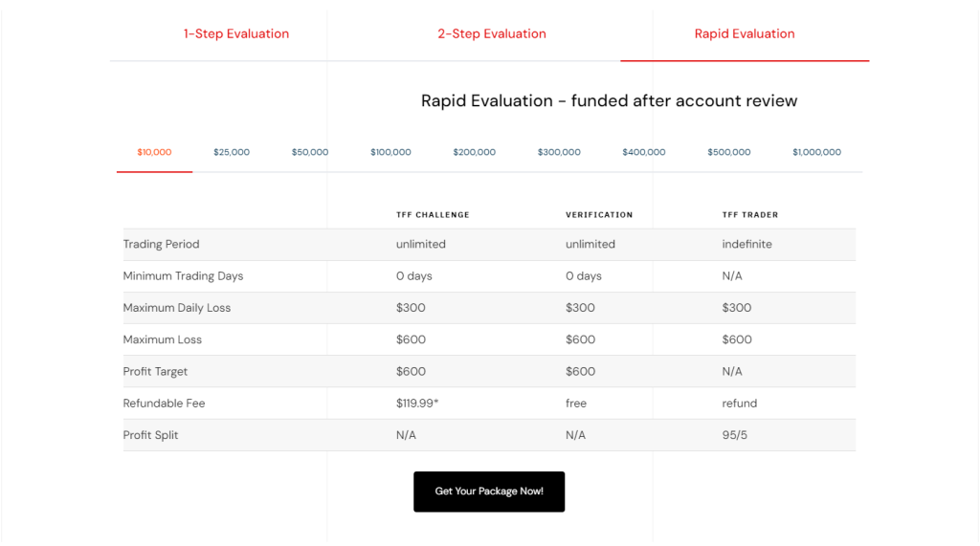Pick the $200,000 account size
The height and width of the screenshot is (546, 980).
tap(475, 152)
